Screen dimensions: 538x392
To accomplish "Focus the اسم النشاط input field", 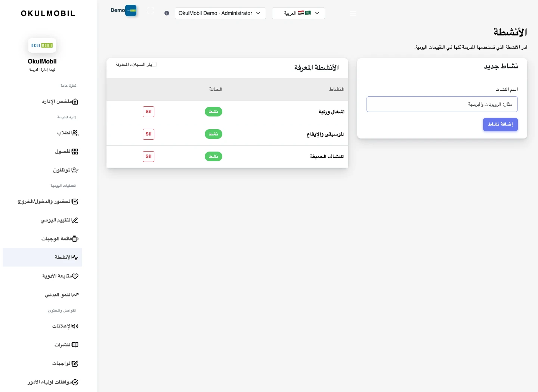I will pos(442,104).
